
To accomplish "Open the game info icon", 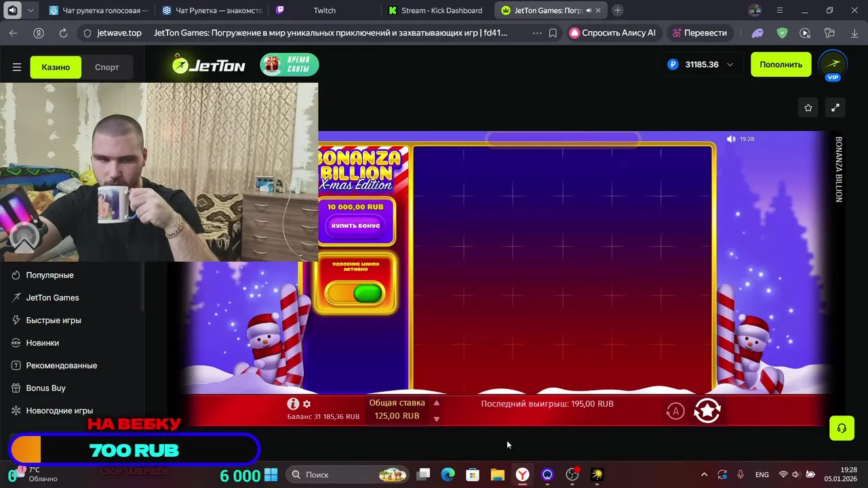I will pos(293,403).
